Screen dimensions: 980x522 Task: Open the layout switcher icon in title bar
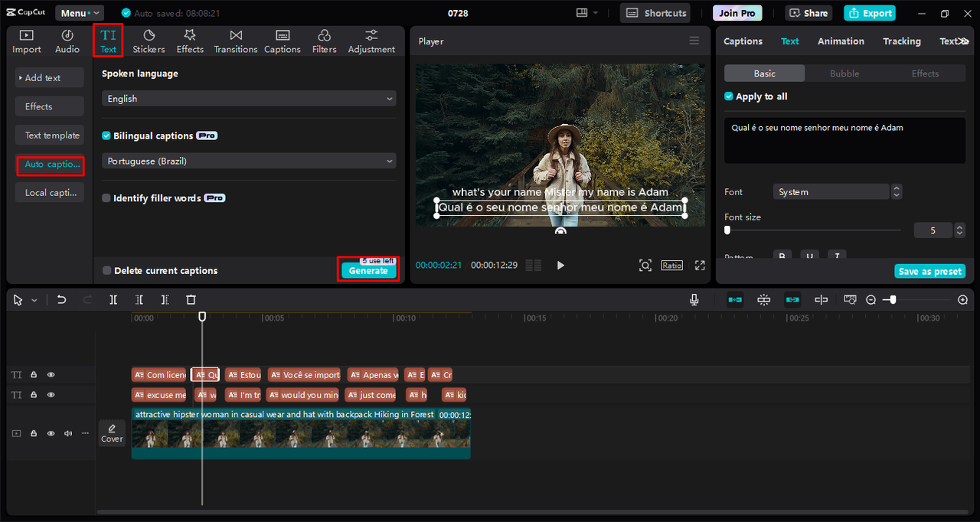[x=586, y=13]
